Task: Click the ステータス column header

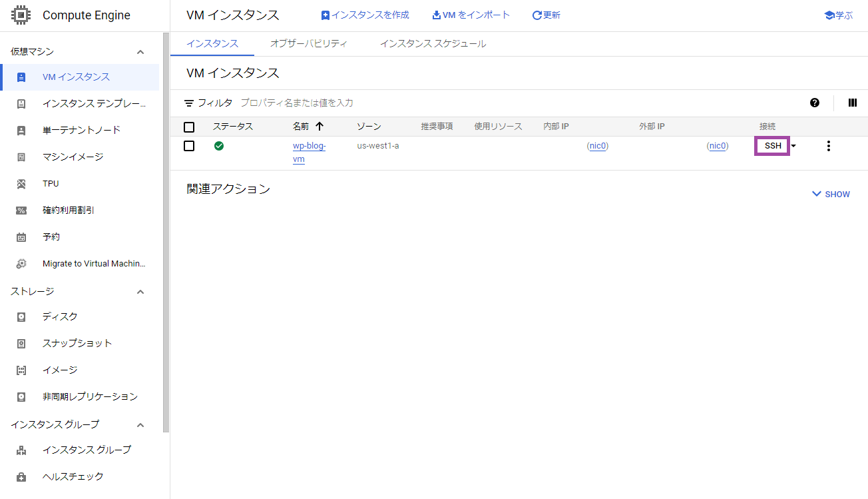Action: (x=233, y=127)
